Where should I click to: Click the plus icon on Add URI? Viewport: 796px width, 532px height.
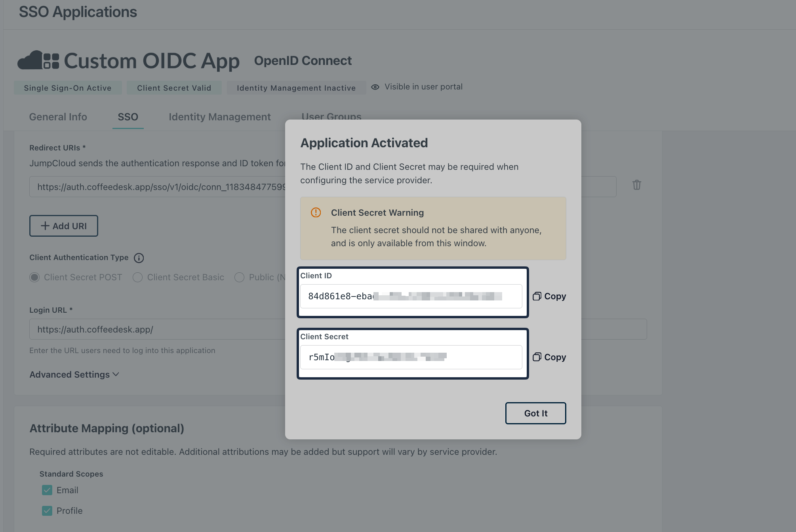point(45,226)
